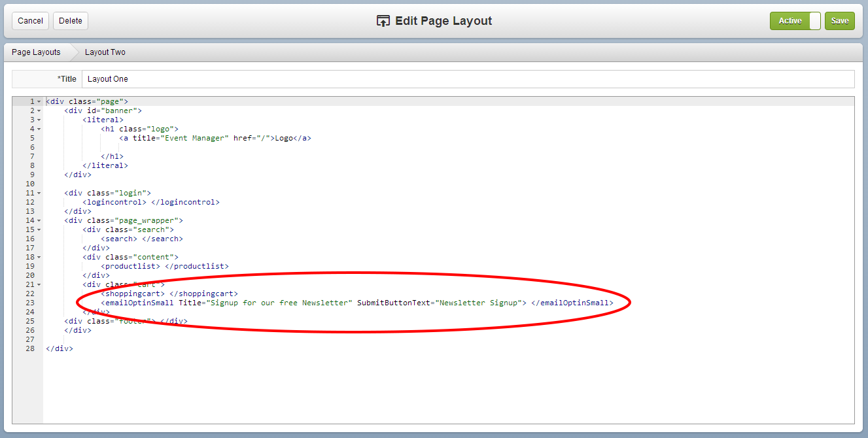Fold the search div on line 15
This screenshot has height=438, width=868.
click(x=39, y=229)
